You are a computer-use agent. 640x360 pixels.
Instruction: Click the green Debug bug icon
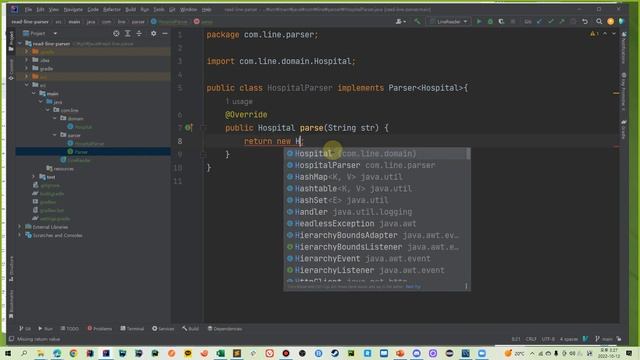coord(490,21)
